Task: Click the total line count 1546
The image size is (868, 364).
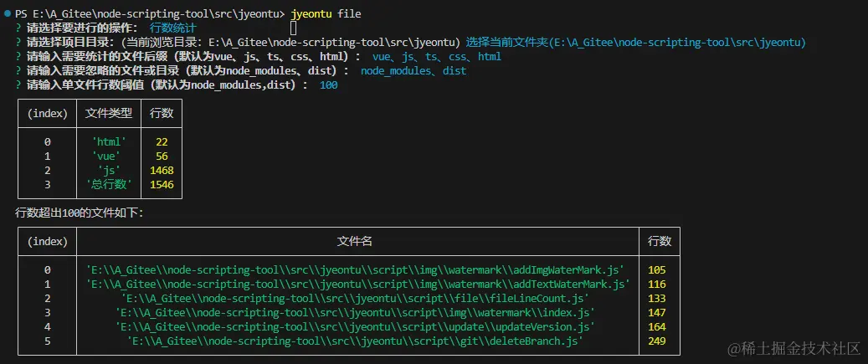Action: coord(162,185)
